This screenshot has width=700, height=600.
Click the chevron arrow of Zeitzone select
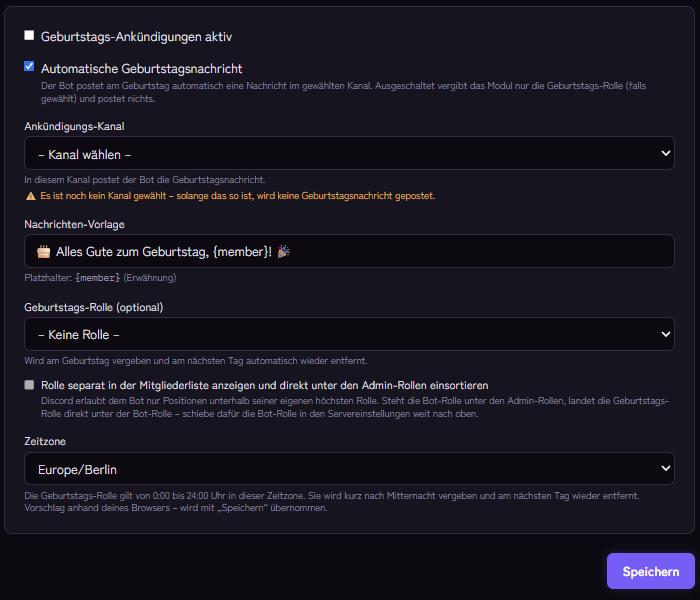pos(665,468)
